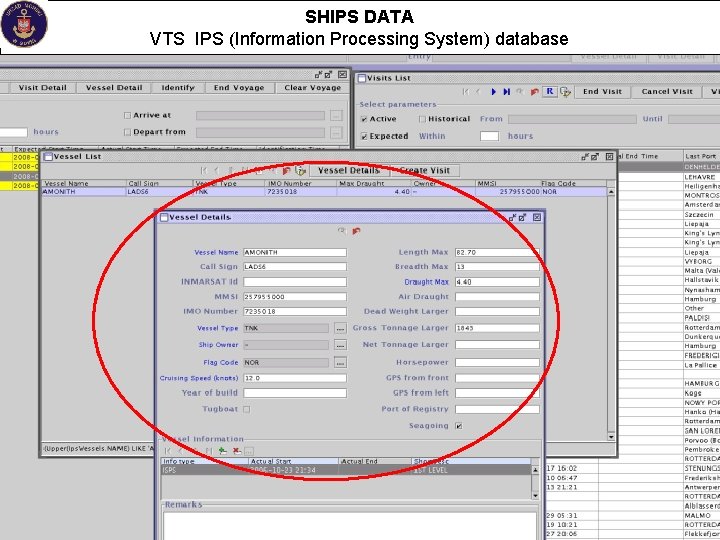Untick the Seagoing checkbox

(458, 426)
